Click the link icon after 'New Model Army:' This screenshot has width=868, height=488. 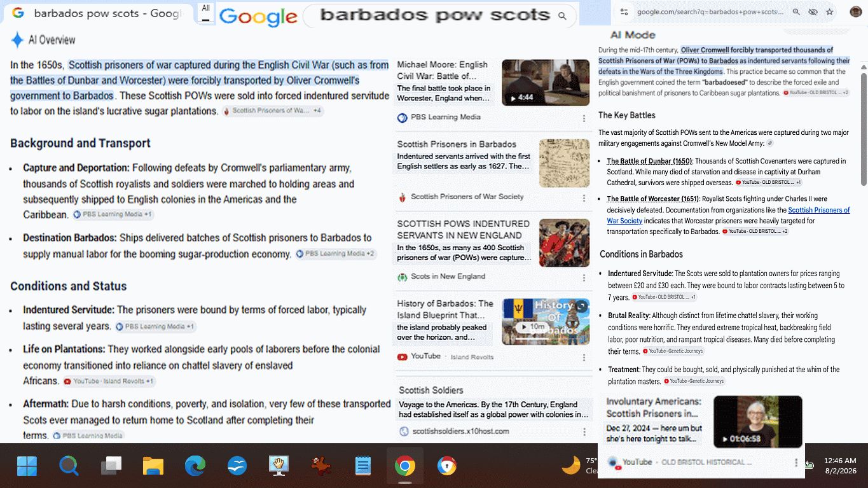click(770, 144)
